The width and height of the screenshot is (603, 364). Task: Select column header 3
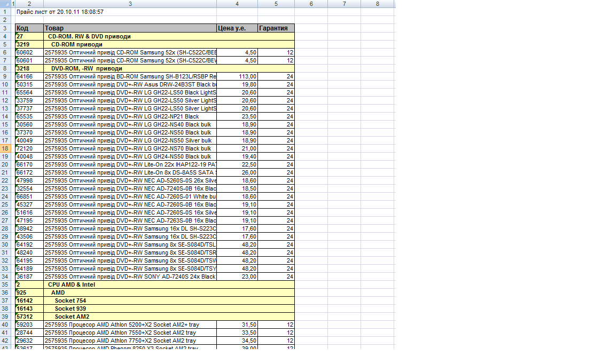point(130,4)
